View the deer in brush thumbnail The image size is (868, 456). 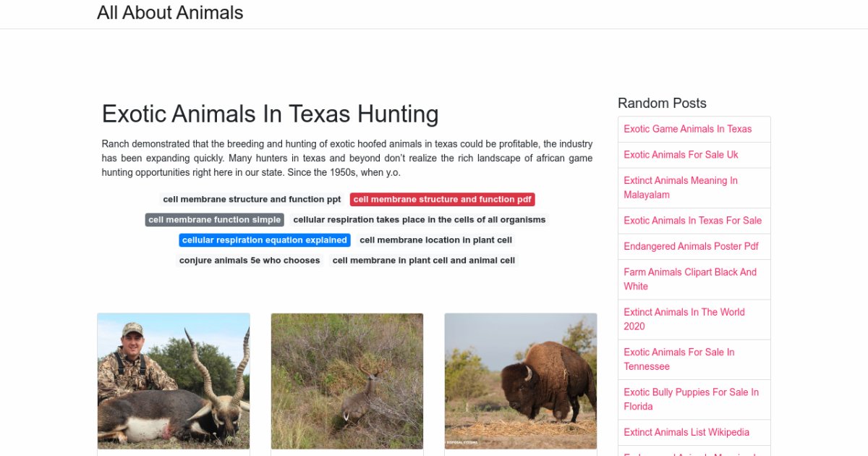click(347, 381)
